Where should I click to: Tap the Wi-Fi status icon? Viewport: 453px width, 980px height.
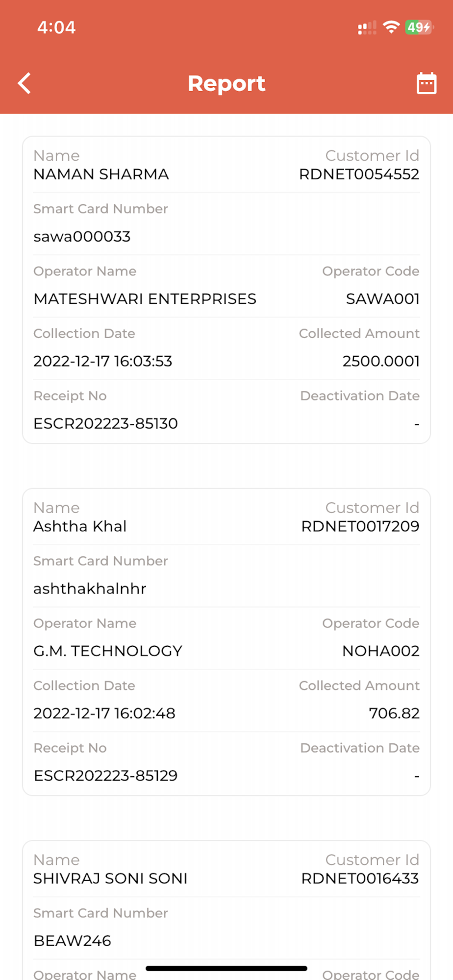pos(391,27)
